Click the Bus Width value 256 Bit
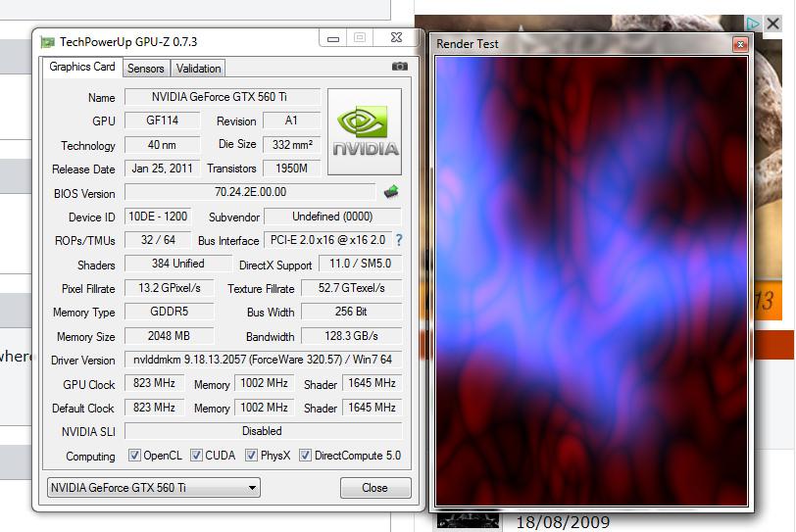The image size is (796, 532). pos(351,312)
